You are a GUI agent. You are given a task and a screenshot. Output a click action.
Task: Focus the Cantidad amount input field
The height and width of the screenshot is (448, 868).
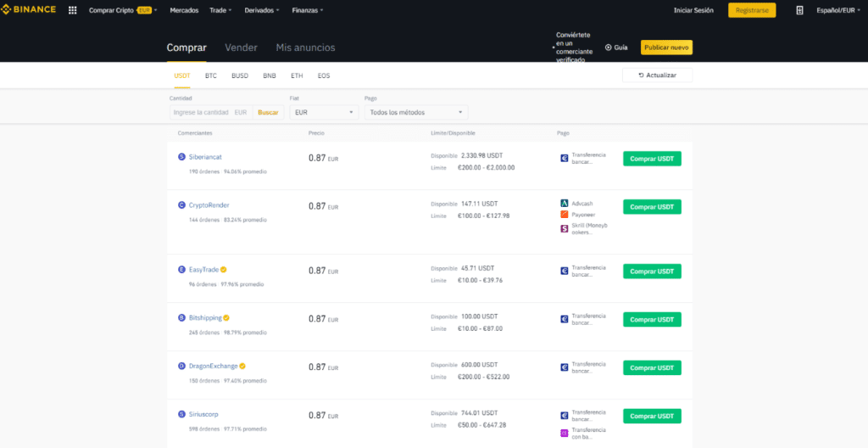(211, 112)
